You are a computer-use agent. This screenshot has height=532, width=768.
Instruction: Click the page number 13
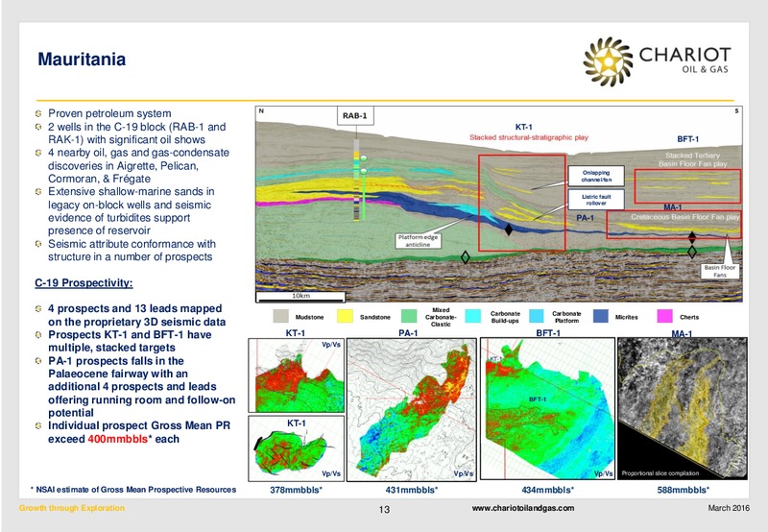(384, 510)
